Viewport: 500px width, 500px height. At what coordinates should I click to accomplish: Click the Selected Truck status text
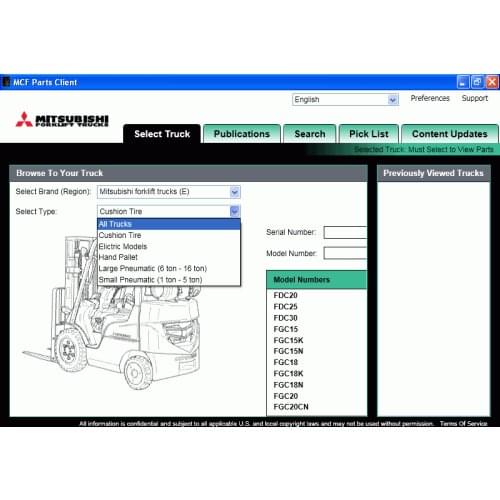[x=424, y=149]
